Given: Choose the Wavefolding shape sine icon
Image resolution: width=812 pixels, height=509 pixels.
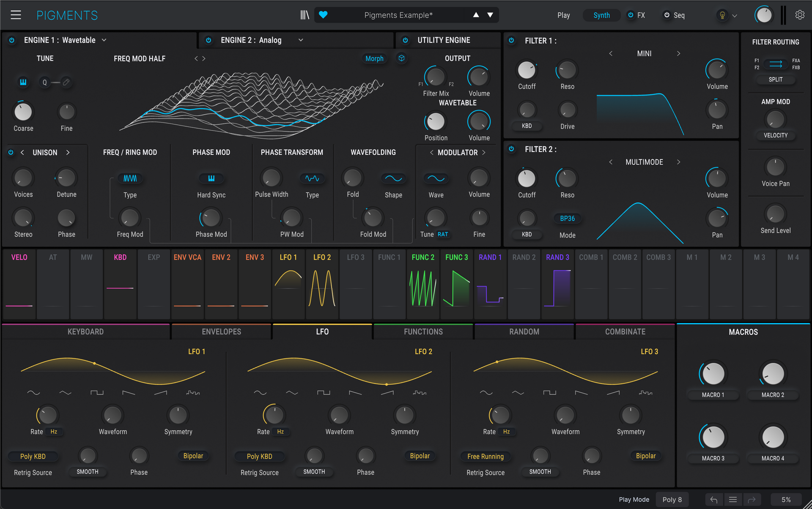Looking at the screenshot, I should [393, 178].
